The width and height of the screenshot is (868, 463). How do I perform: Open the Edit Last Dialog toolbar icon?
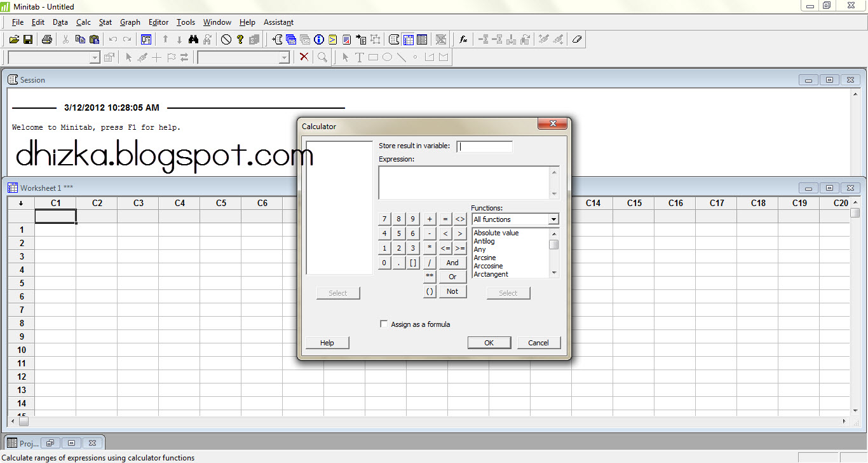[146, 39]
